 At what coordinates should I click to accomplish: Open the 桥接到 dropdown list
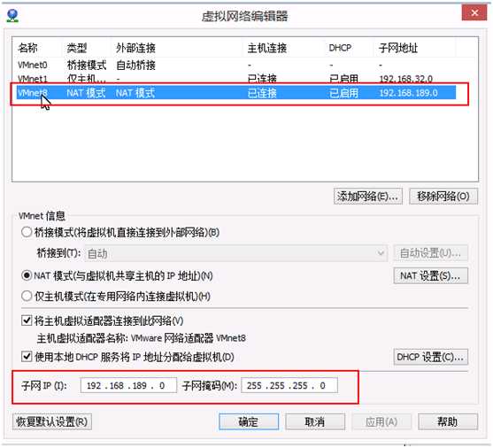coord(235,253)
